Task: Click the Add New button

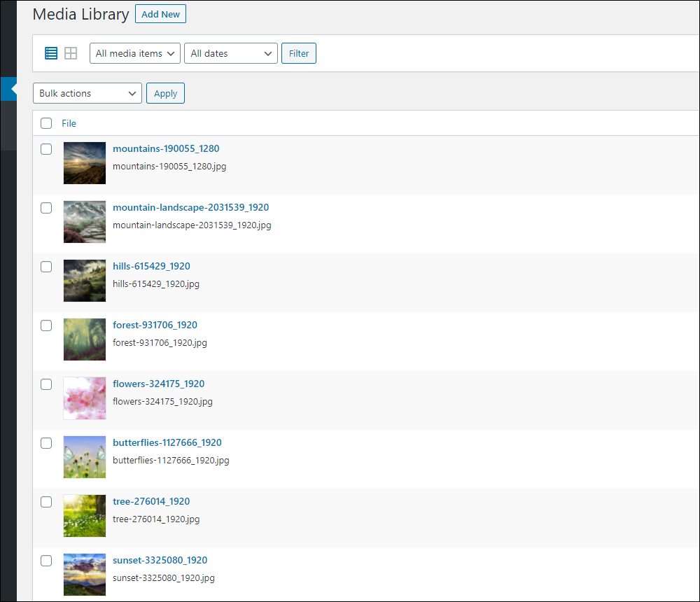Action: click(160, 14)
